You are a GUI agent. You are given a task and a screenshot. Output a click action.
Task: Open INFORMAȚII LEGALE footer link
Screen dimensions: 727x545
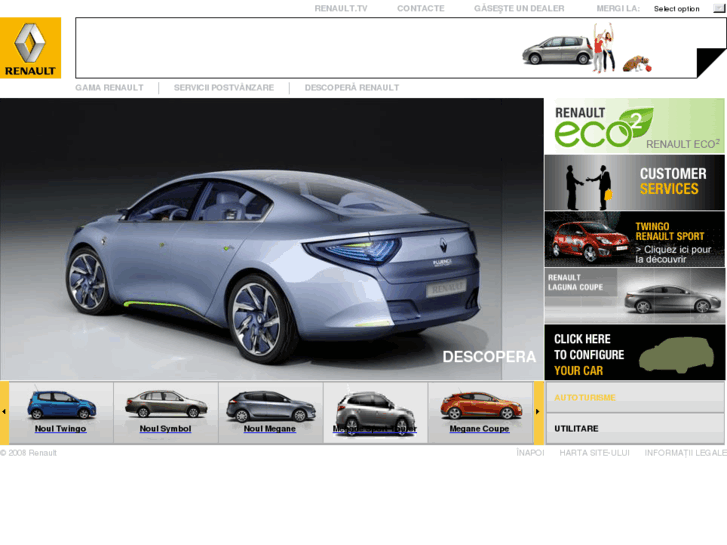coord(685,453)
